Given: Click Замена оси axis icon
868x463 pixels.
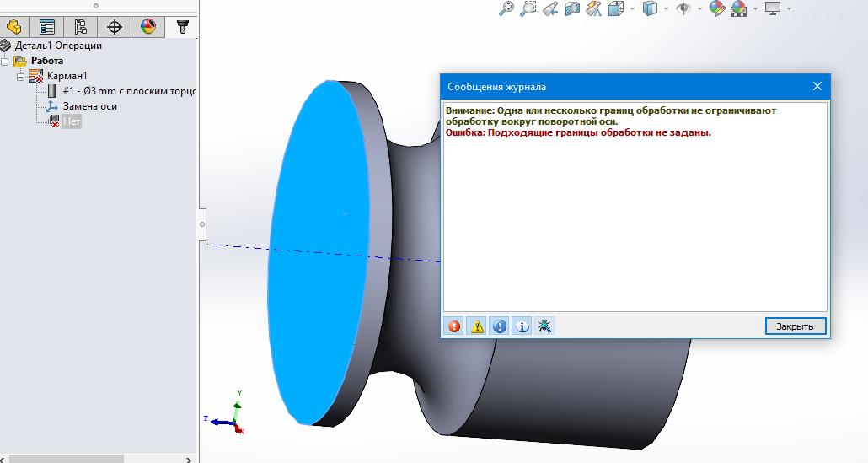Looking at the screenshot, I should pyautogui.click(x=52, y=105).
